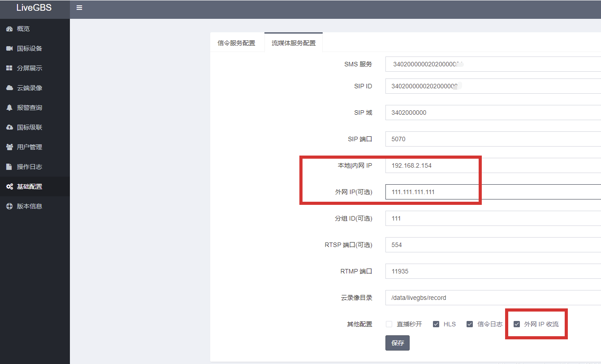The height and width of the screenshot is (364, 601).
Task: Click the gears icon beside 基础配置
Action: 9,186
